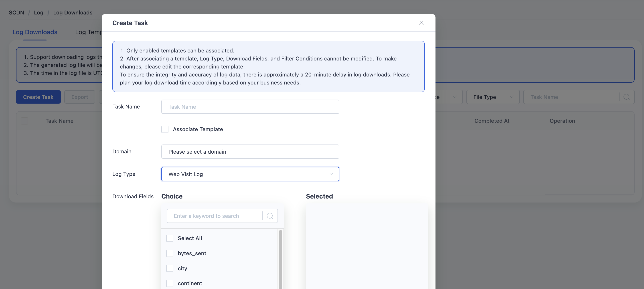Check the continent field checkbox
This screenshot has width=644, height=289.
(x=170, y=283)
